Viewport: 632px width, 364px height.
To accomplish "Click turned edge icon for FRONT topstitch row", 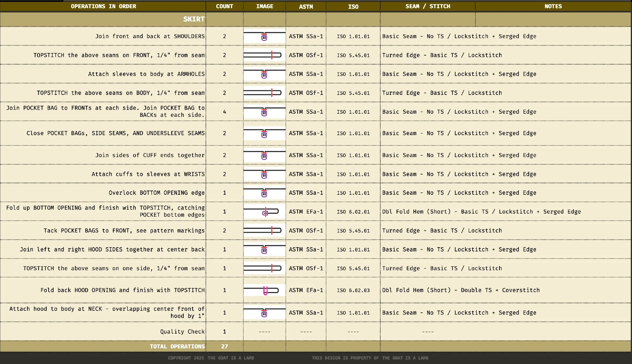I will 264,55.
